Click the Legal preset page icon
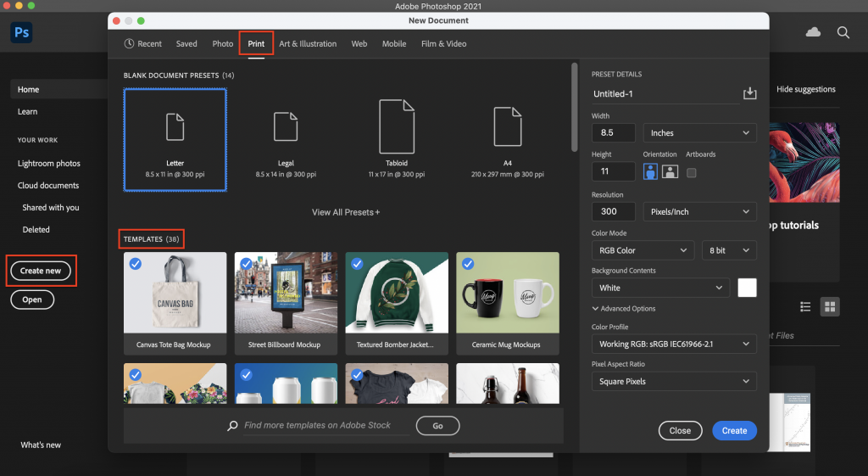 coord(286,126)
